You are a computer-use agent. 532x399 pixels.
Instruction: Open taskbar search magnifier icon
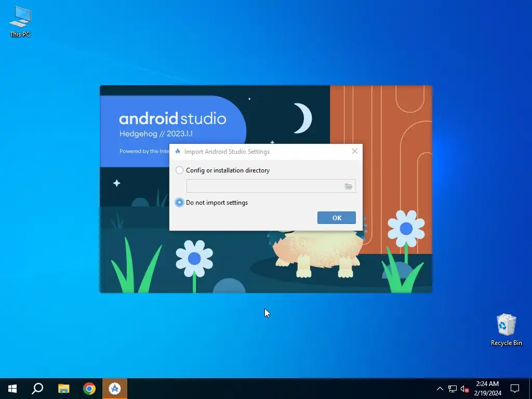coord(37,389)
